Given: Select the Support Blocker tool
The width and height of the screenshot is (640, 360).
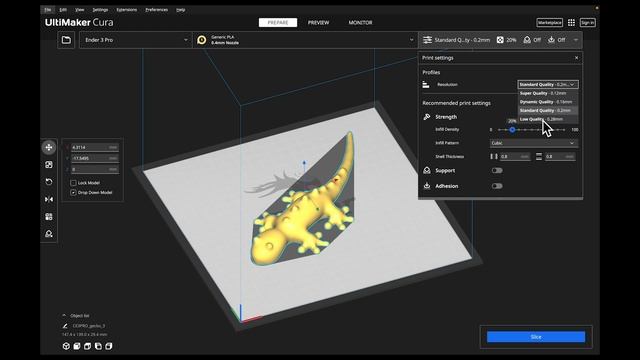Looking at the screenshot, I should click(49, 234).
